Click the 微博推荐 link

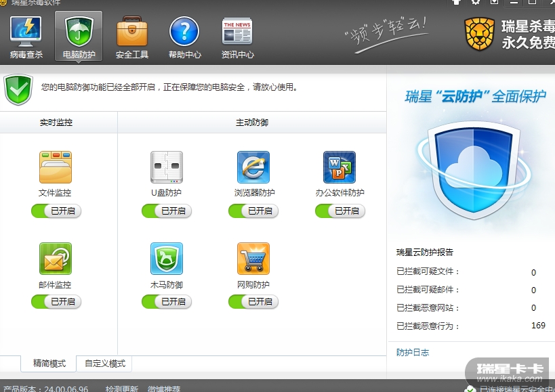[164, 389]
